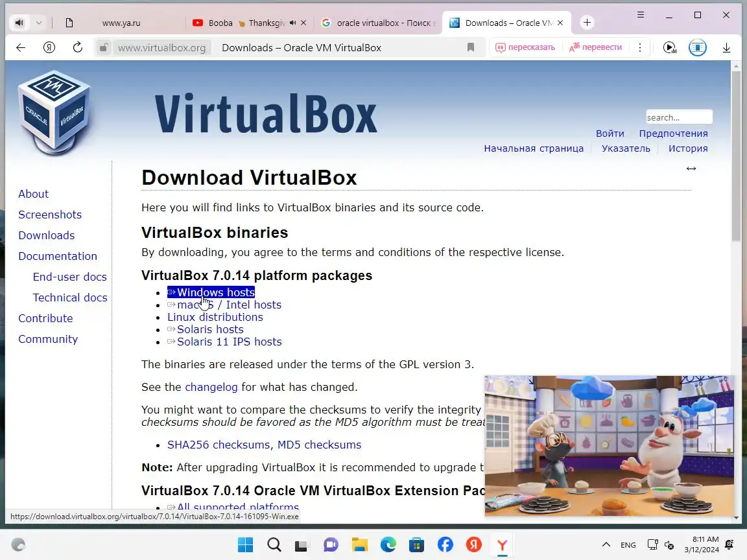Open the red Yandex icon on taskbar
The height and width of the screenshot is (560, 747).
pos(473,544)
